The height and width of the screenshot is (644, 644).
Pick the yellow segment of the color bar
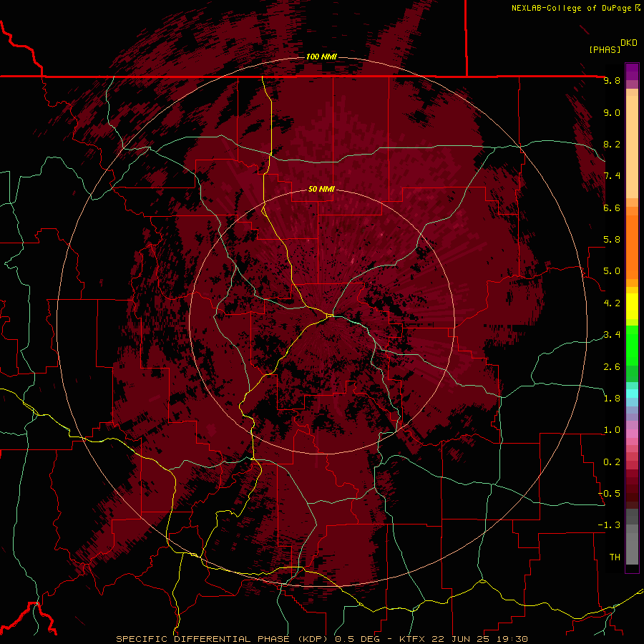coord(632,306)
